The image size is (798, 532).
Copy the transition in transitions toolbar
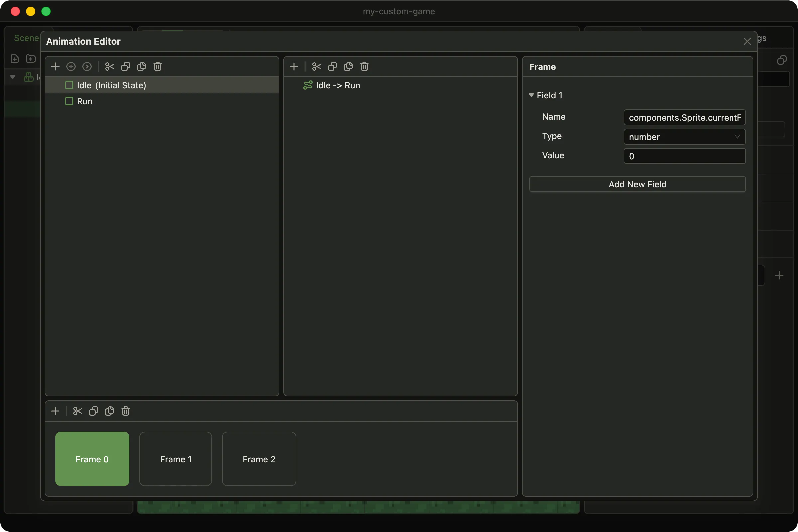pos(332,66)
